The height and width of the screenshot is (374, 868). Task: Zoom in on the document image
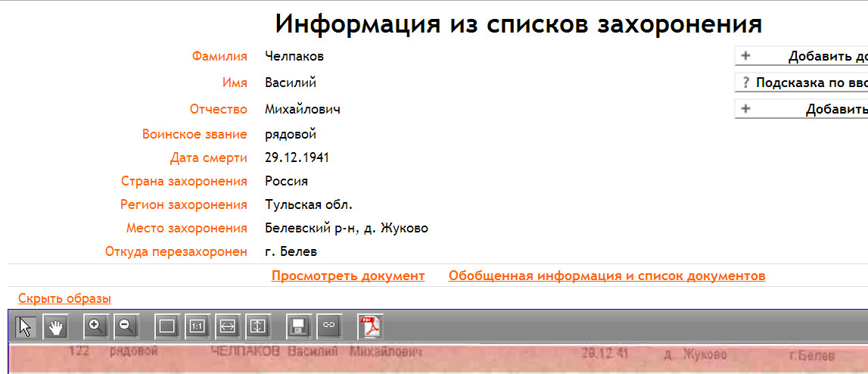click(x=96, y=326)
